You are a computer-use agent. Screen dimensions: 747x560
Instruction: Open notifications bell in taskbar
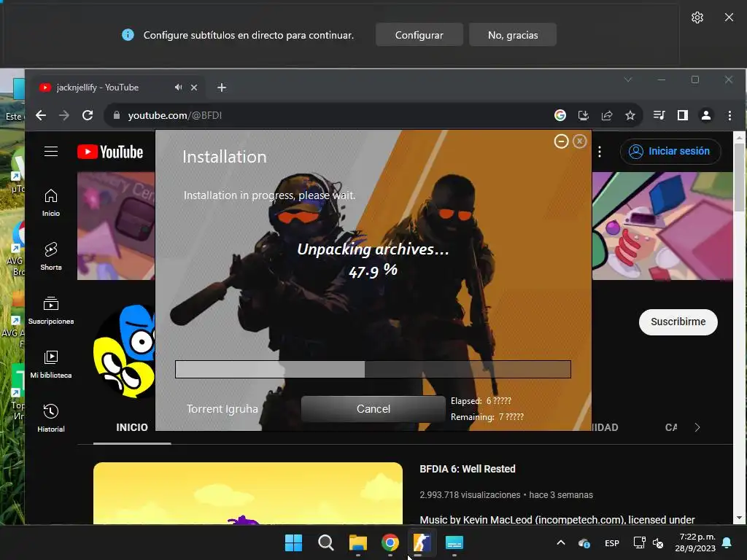click(727, 542)
